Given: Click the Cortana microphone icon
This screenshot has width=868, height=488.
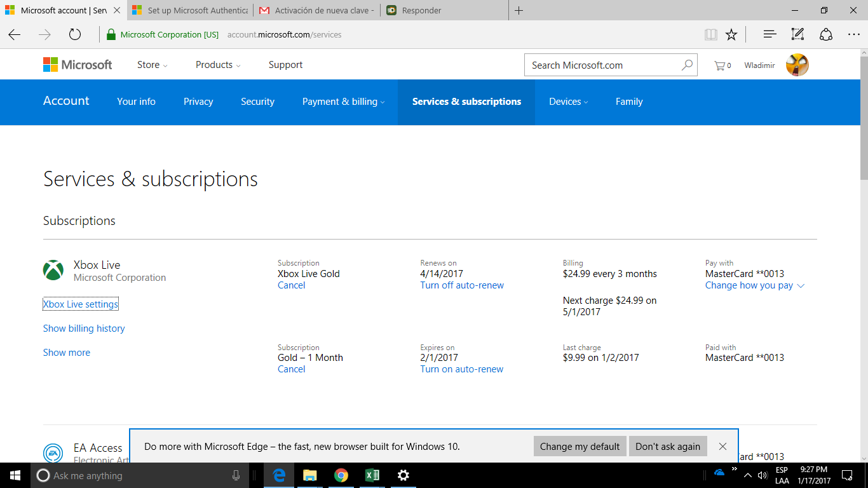Looking at the screenshot, I should pyautogui.click(x=236, y=475).
